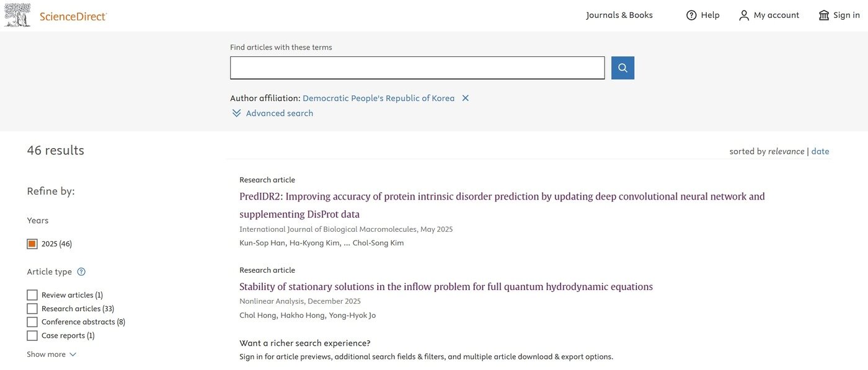The height and width of the screenshot is (370, 868).
Task: Click the Help question mark icon
Action: [x=691, y=15]
